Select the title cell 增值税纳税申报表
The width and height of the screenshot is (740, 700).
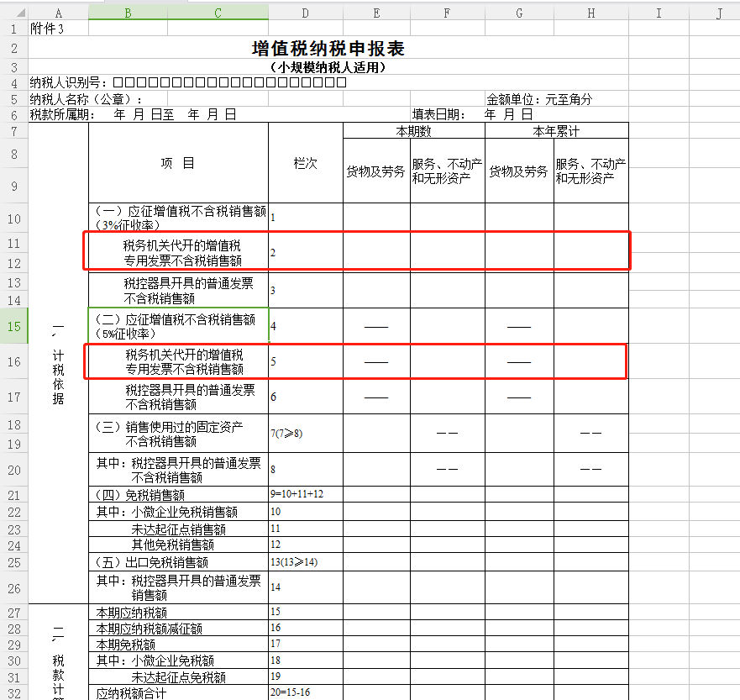[328, 49]
